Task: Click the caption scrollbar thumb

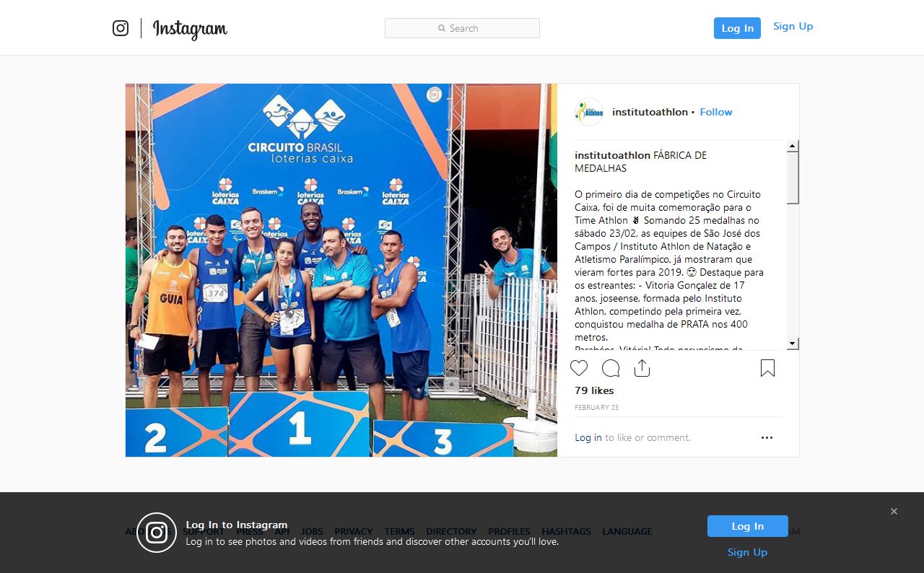Action: coord(793,178)
